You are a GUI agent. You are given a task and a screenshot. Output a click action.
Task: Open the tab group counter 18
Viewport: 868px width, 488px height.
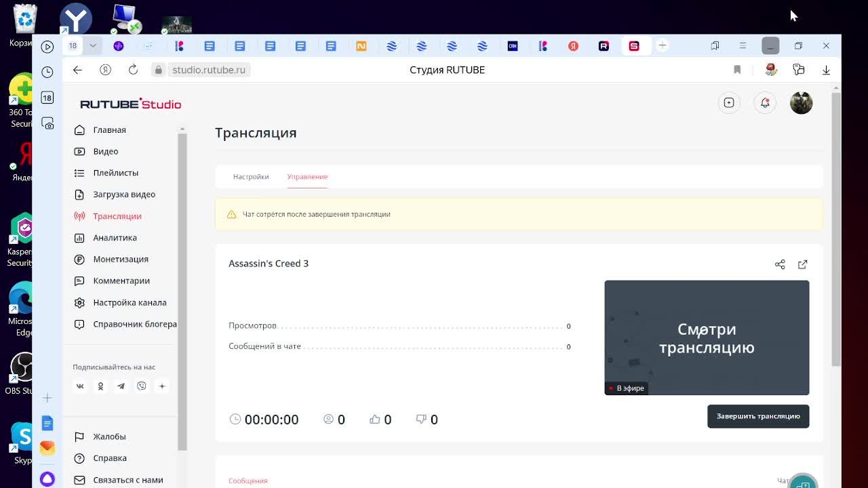(x=73, y=46)
